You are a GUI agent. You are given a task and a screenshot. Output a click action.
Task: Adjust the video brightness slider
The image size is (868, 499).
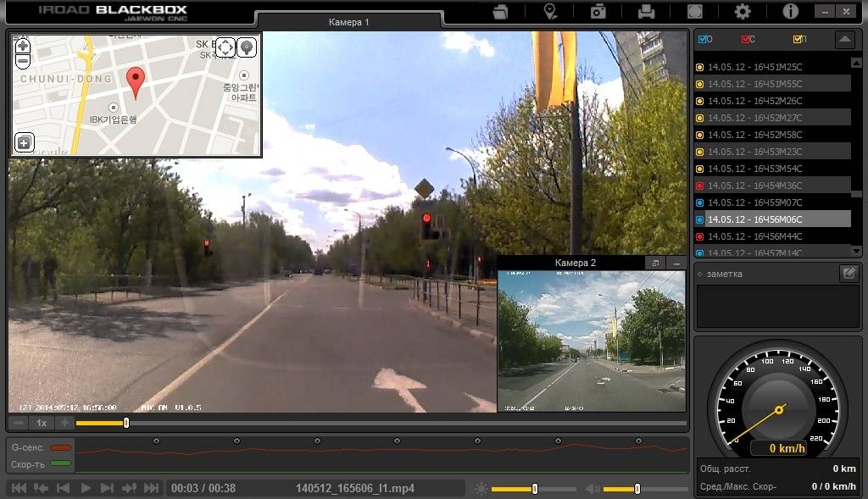[534, 489]
